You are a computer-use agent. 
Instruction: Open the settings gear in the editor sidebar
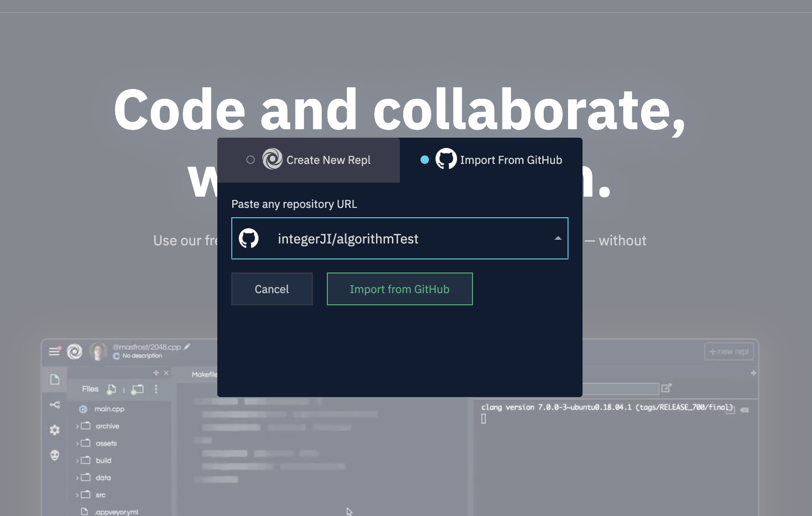55,430
